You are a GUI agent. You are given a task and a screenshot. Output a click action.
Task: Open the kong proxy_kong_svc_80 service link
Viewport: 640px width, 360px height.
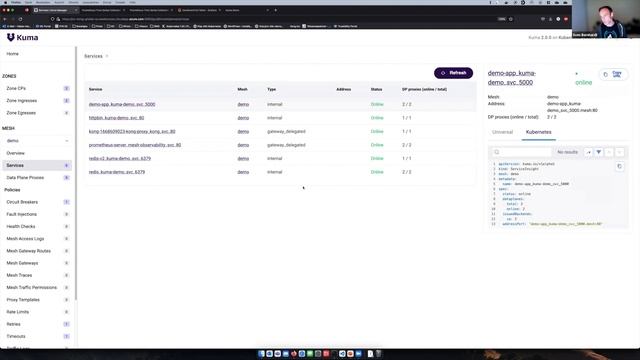click(x=132, y=132)
